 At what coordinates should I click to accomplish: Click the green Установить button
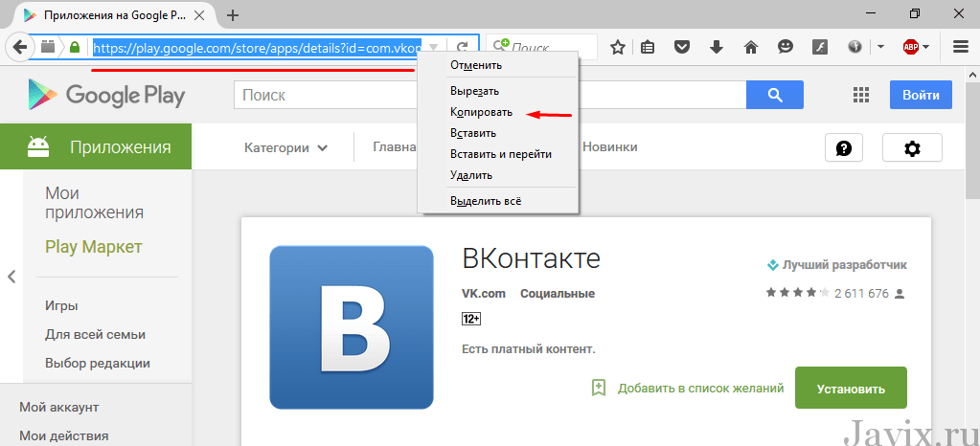click(x=851, y=388)
